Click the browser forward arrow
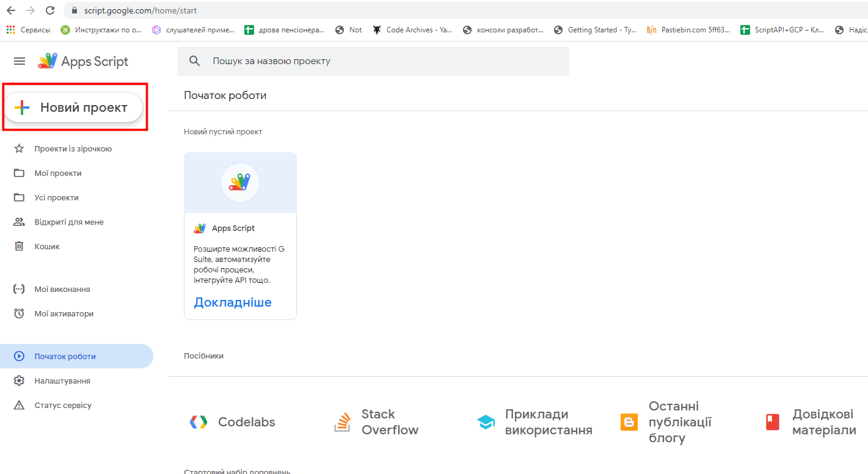The width and height of the screenshot is (868, 474). 31,10
